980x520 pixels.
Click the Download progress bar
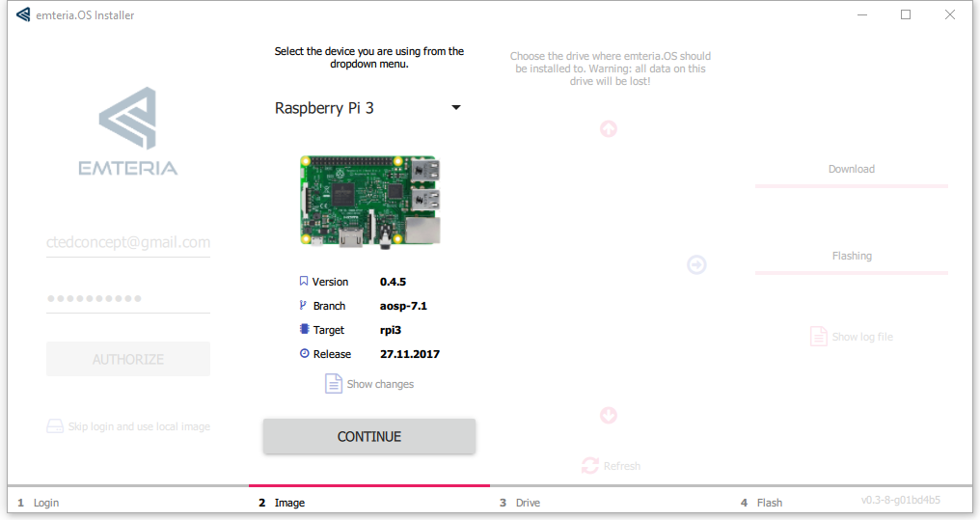851,185
